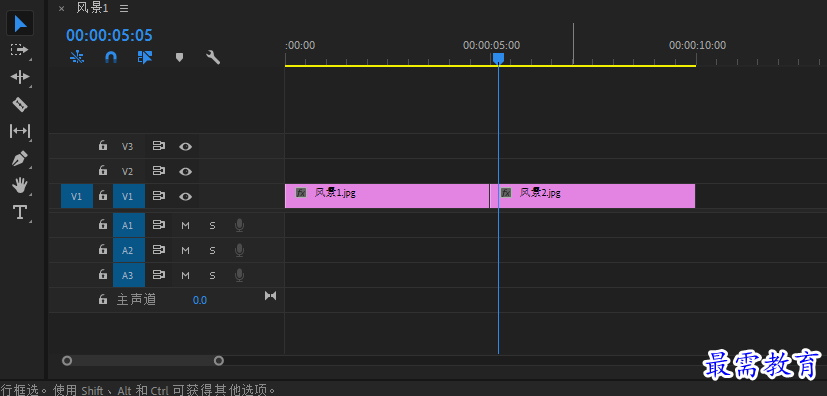Enable voice-over record on A1
Viewport: 827px width, 396px height.
pos(239,226)
